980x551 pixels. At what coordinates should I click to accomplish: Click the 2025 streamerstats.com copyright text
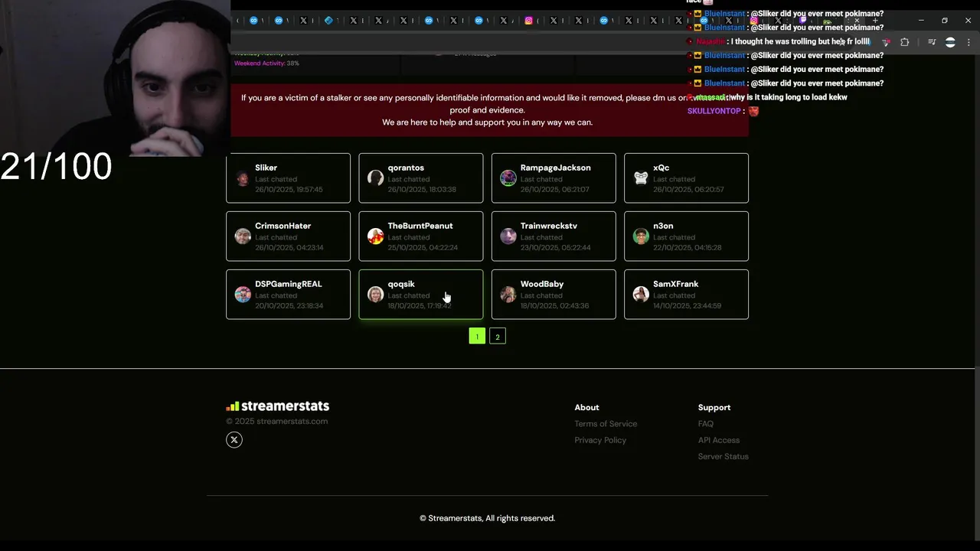277,422
